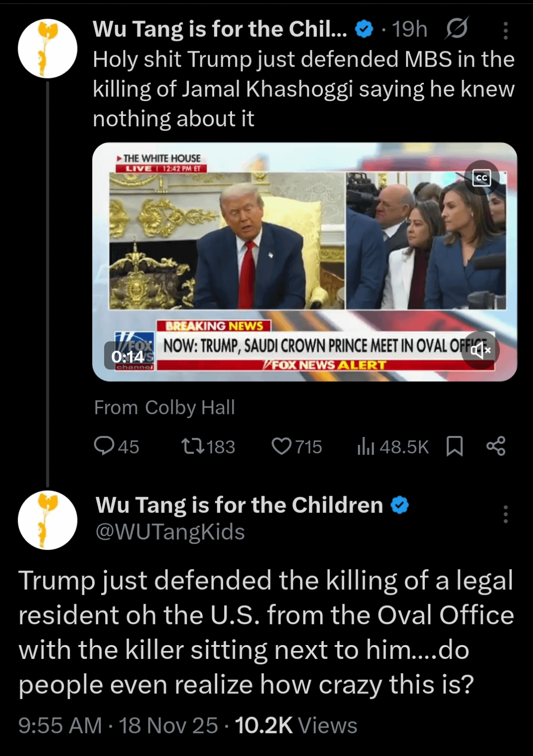This screenshot has height=756, width=533.
Task: Bookmark the first tweet
Action: pos(455,446)
